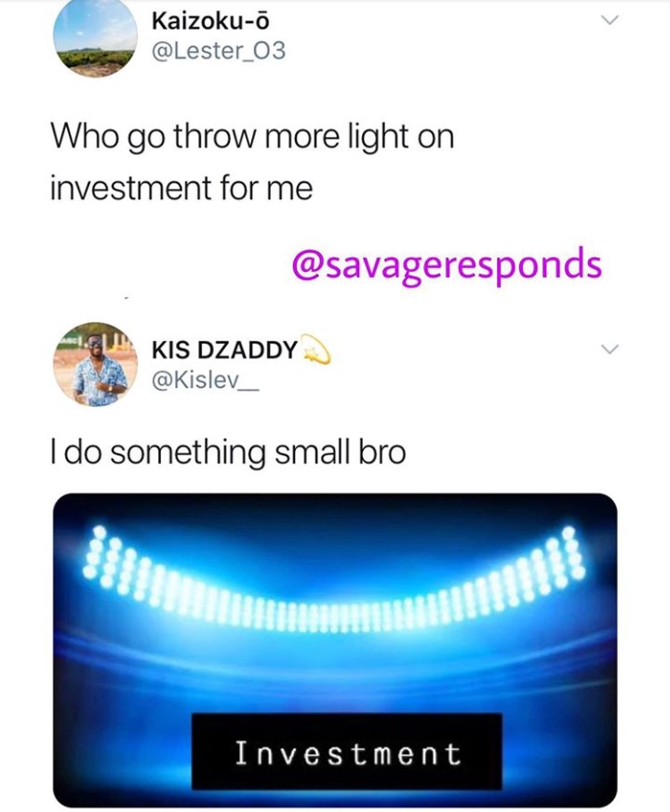Expand the options chevron on KIS DZADDY's reply
Image resolution: width=670 pixels, height=812 pixels.
tap(610, 349)
